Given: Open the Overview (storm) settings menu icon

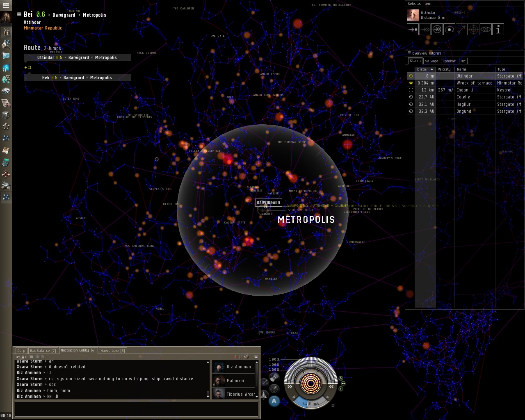Looking at the screenshot, I should click(409, 53).
